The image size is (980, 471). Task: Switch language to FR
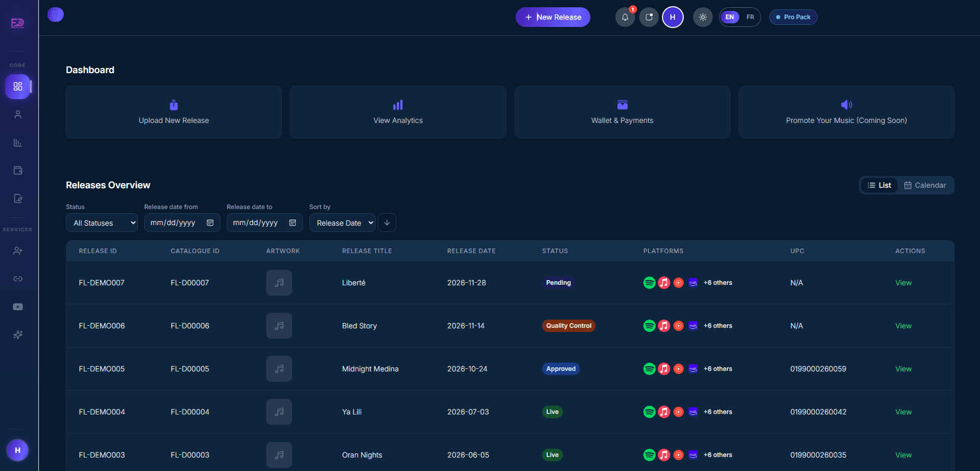[x=750, y=17]
